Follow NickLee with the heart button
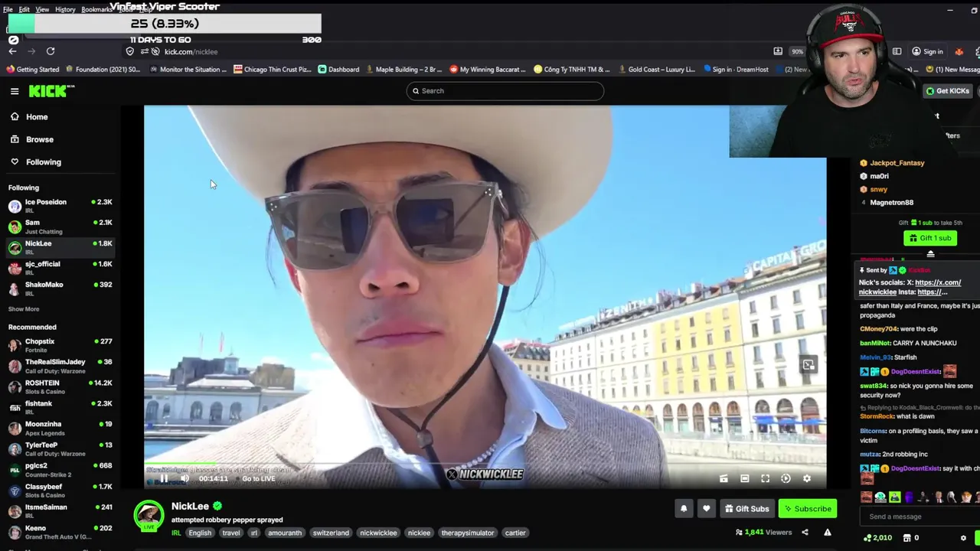 (706, 509)
